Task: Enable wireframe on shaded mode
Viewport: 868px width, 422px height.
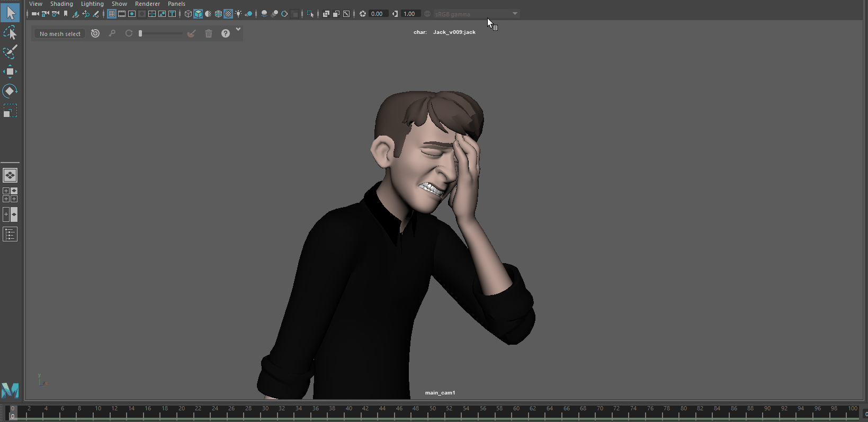Action: [218, 14]
